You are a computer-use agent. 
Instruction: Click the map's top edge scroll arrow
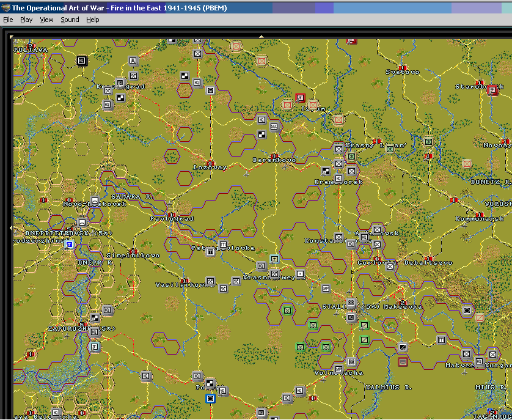click(x=261, y=37)
